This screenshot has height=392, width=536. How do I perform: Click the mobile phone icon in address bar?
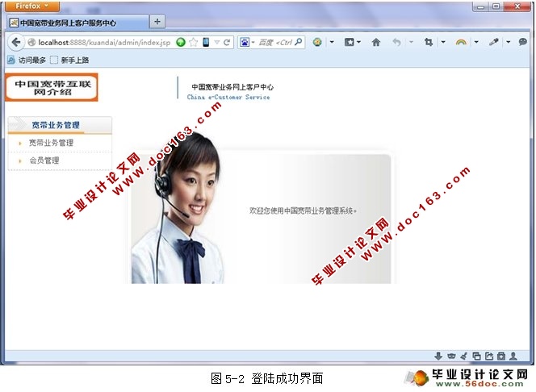pyautogui.click(x=206, y=42)
